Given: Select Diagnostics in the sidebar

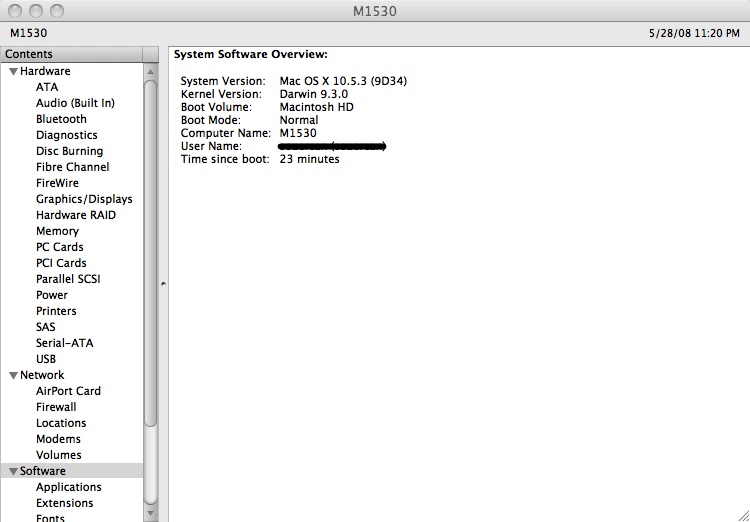Looking at the screenshot, I should pyautogui.click(x=66, y=135).
